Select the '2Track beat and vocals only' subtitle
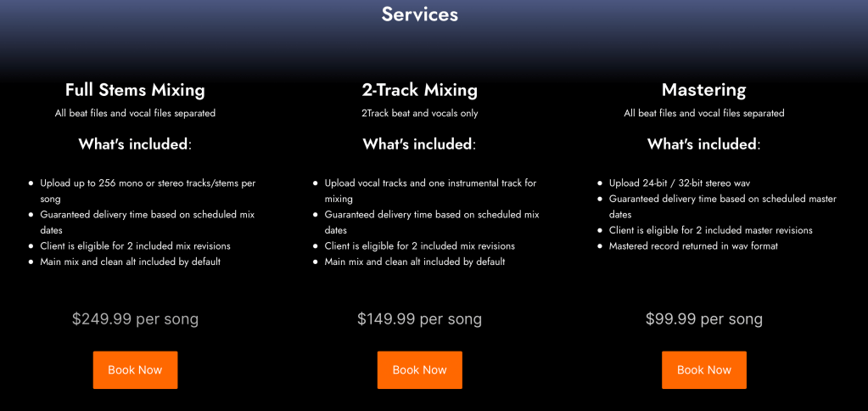The image size is (868, 411). click(x=419, y=113)
